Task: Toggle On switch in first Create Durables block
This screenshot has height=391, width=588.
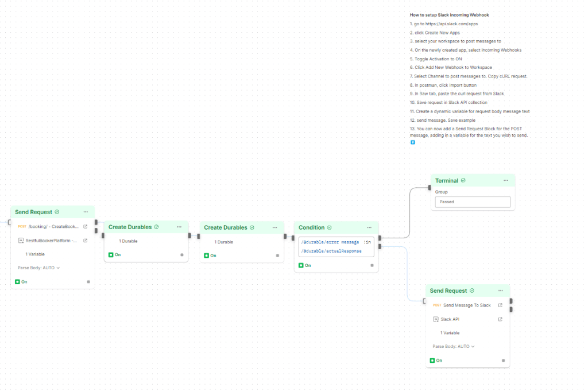Action: click(x=111, y=254)
